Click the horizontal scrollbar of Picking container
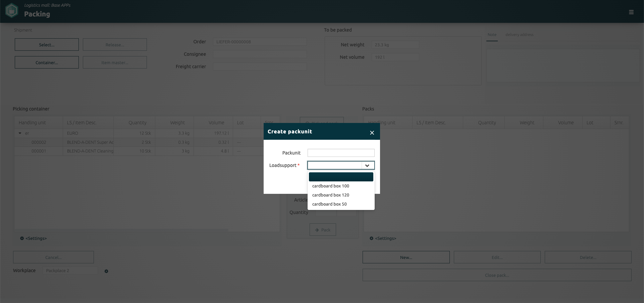The height and width of the screenshot is (303, 644). tap(121, 230)
